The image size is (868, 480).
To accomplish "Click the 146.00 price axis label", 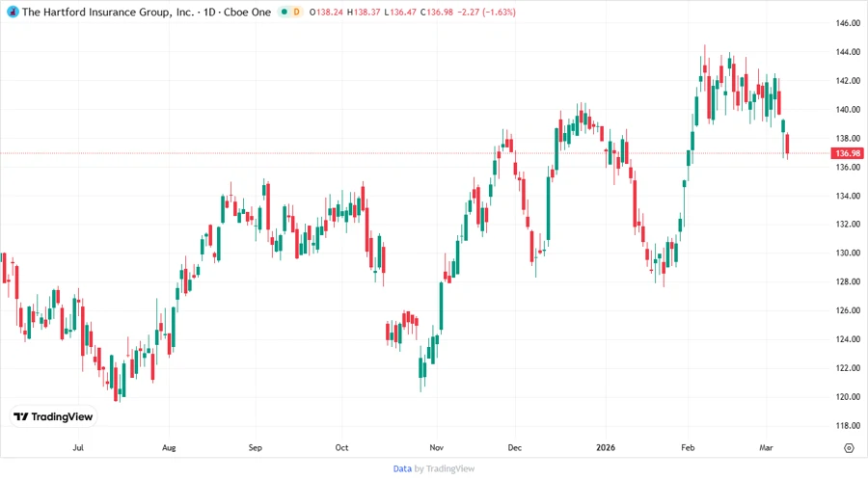I will click(x=848, y=23).
